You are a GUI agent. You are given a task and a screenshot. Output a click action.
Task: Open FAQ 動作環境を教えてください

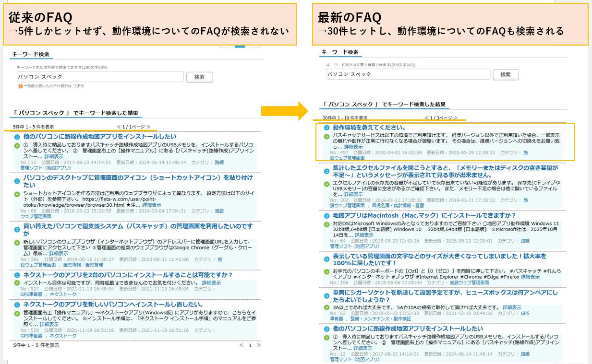[369, 128]
